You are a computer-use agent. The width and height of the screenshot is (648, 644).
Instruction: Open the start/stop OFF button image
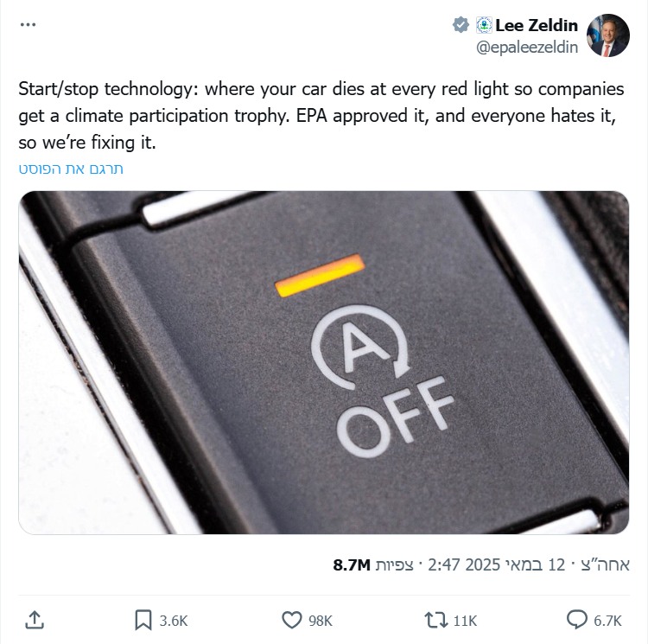click(x=324, y=362)
